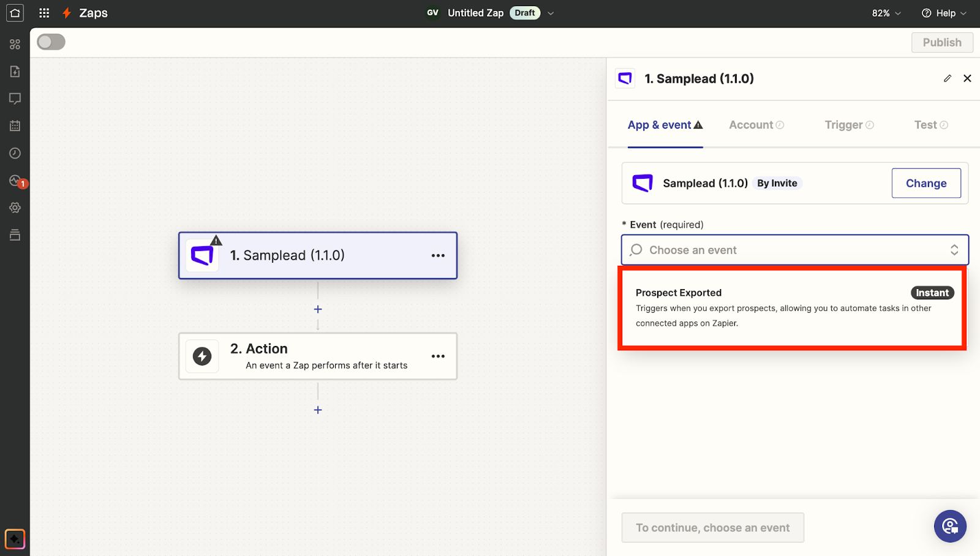Viewport: 980px width, 556px height.
Task: Click the search icon in the event field
Action: (636, 250)
